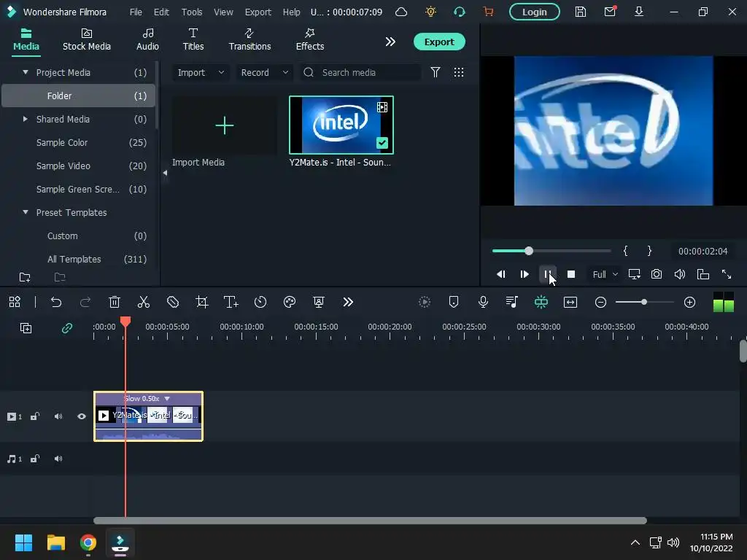
Task: Add text with the T+ icon
Action: pyautogui.click(x=231, y=302)
